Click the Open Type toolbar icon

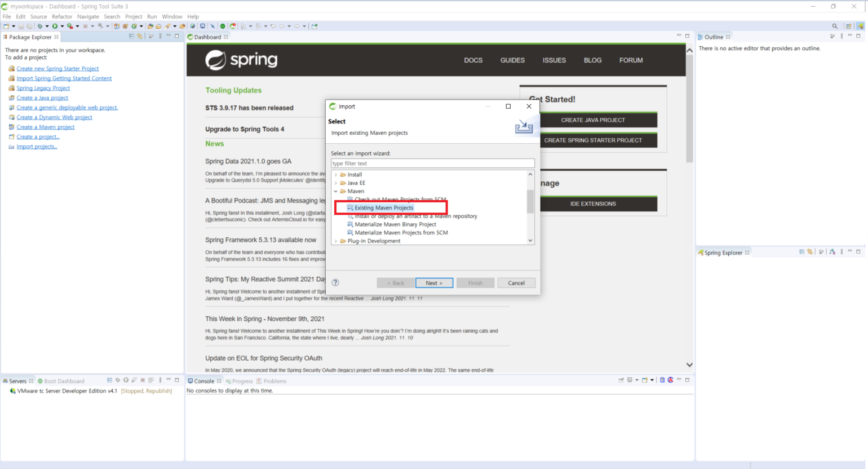click(150, 26)
